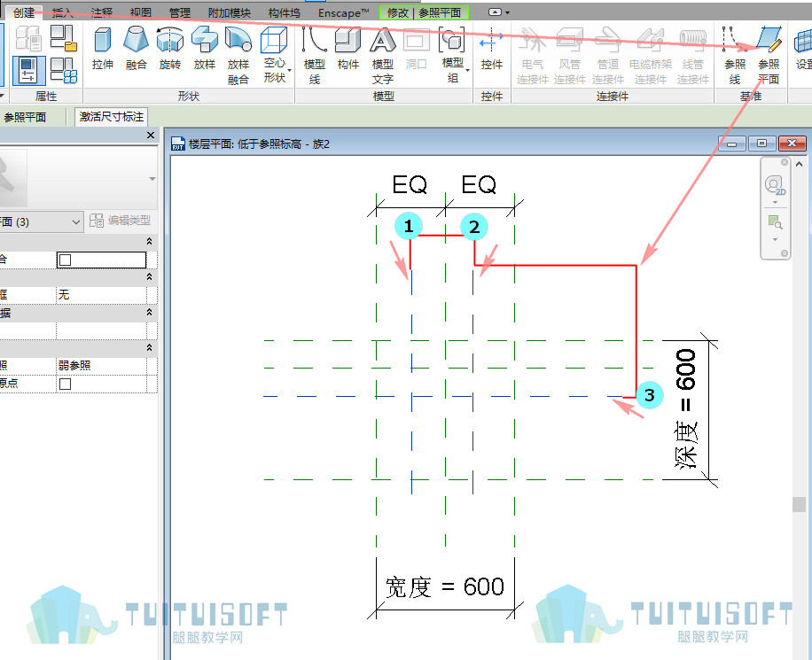812x660 pixels.
Task: Switch to the 创建 ribbon tab
Action: [x=24, y=12]
